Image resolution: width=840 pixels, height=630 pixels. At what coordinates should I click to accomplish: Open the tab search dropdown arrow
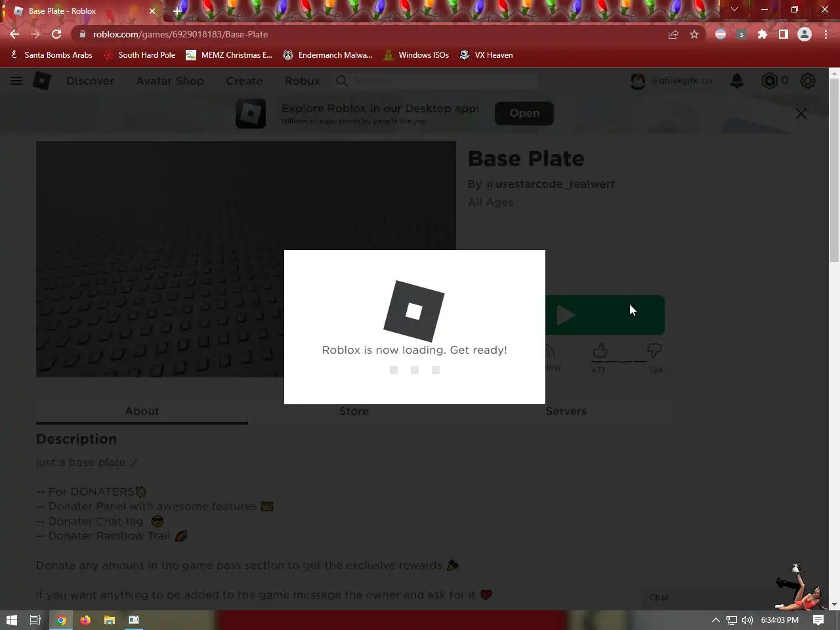click(734, 10)
